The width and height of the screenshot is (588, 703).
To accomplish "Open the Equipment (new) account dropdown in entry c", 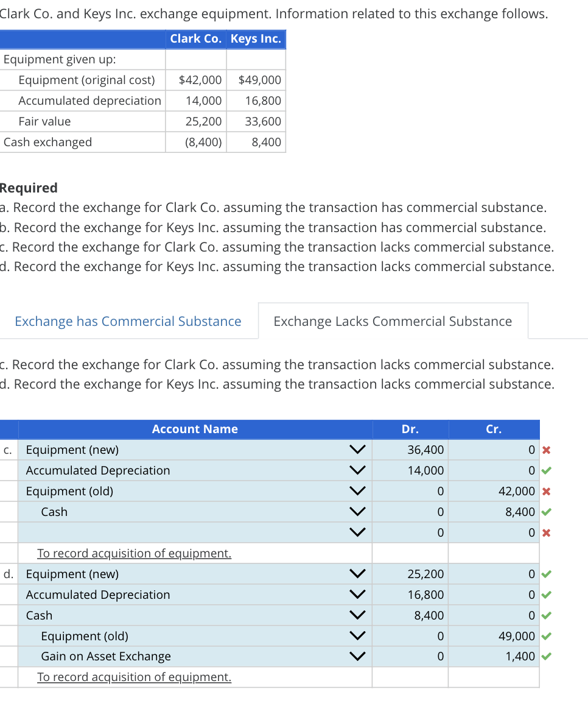I will point(358,449).
